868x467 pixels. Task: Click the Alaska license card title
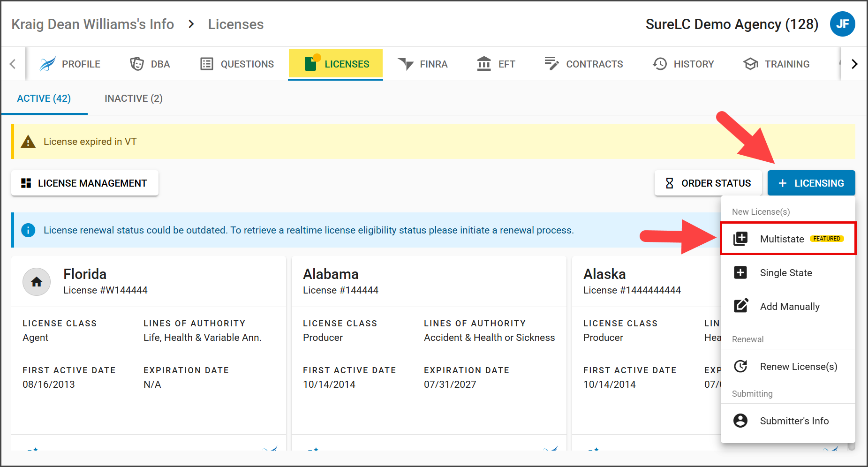coord(604,274)
